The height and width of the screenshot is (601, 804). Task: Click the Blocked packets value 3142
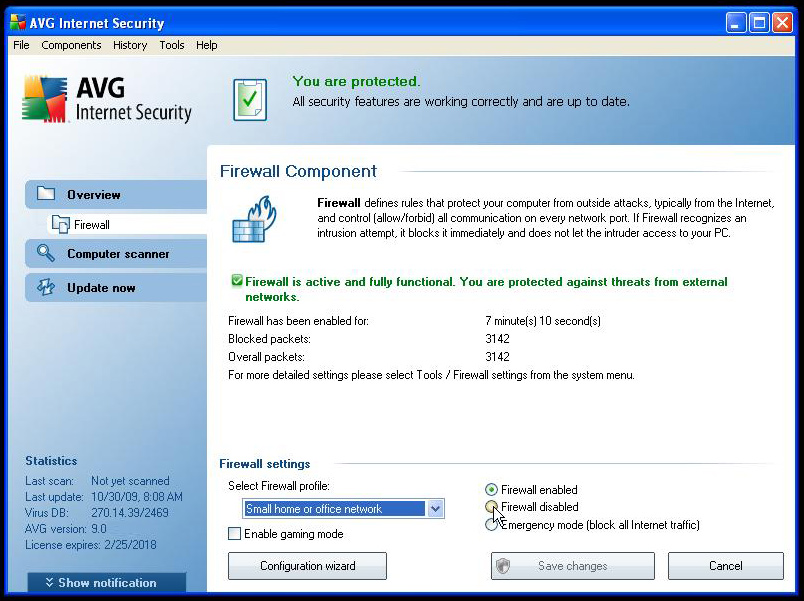[497, 339]
